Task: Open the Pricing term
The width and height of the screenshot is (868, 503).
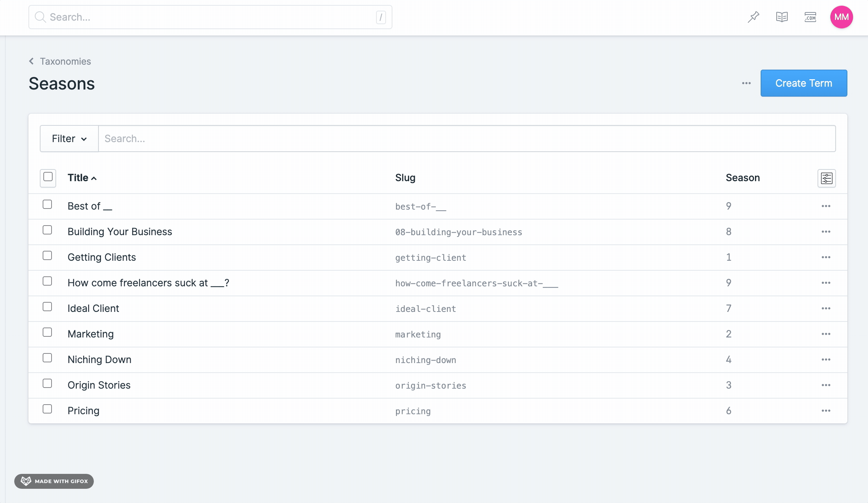Action: [x=84, y=411]
